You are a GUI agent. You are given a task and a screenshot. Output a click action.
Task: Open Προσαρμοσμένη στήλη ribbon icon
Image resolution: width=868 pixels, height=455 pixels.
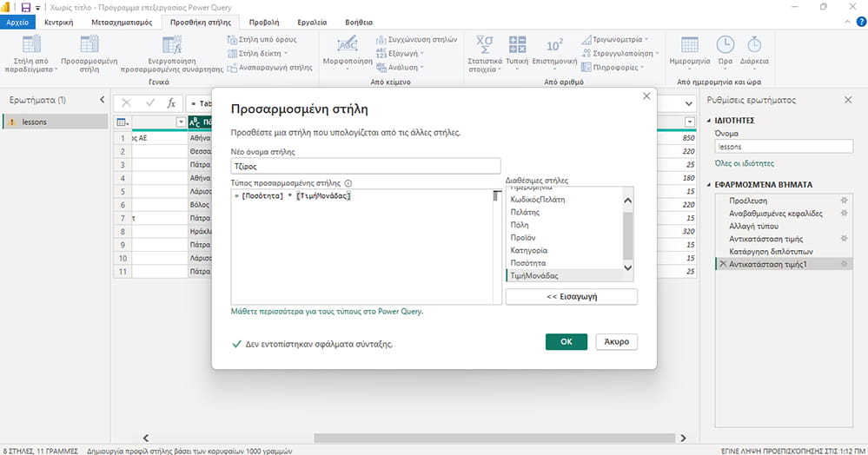89,44
